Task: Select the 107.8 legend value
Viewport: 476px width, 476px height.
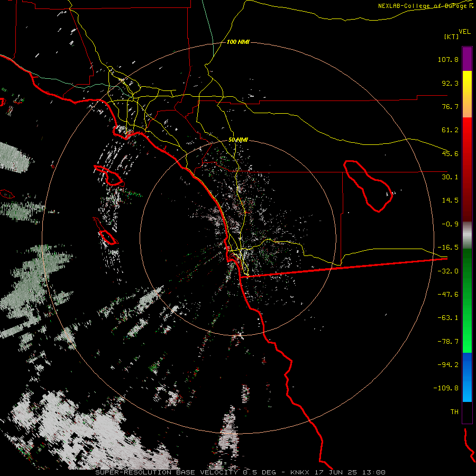Action: pyautogui.click(x=448, y=59)
